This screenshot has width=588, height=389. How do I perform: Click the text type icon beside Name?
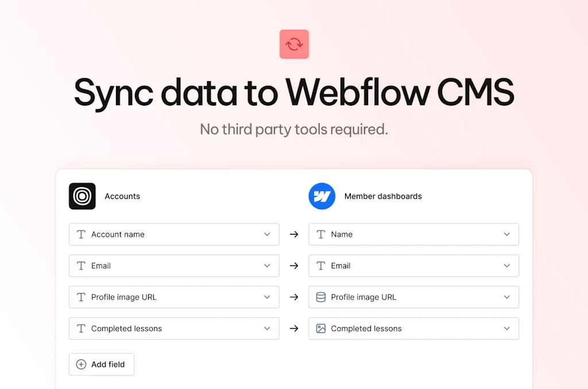click(321, 234)
